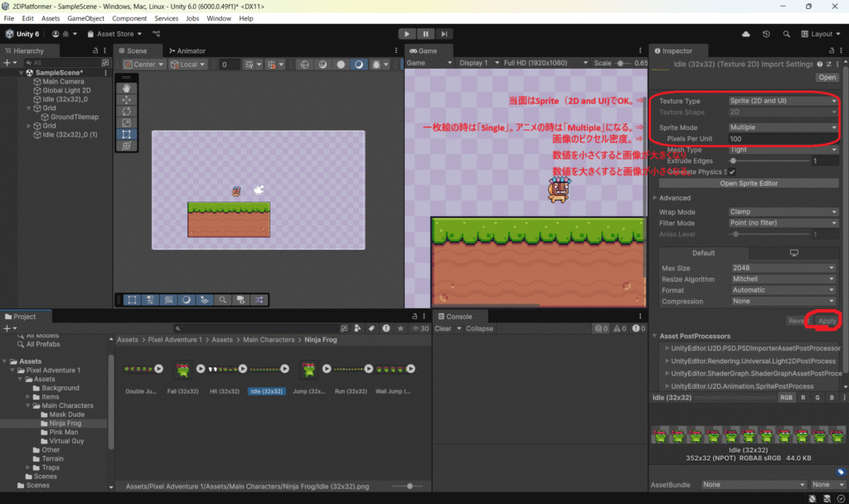Open the Asset Store button
This screenshot has width=849, height=504.
pos(114,33)
